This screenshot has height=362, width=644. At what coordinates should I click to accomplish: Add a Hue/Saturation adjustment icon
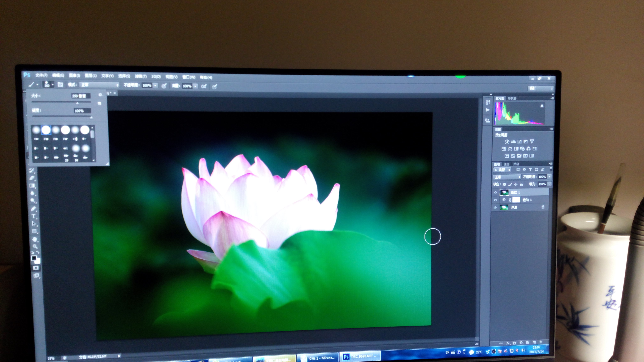504,149
